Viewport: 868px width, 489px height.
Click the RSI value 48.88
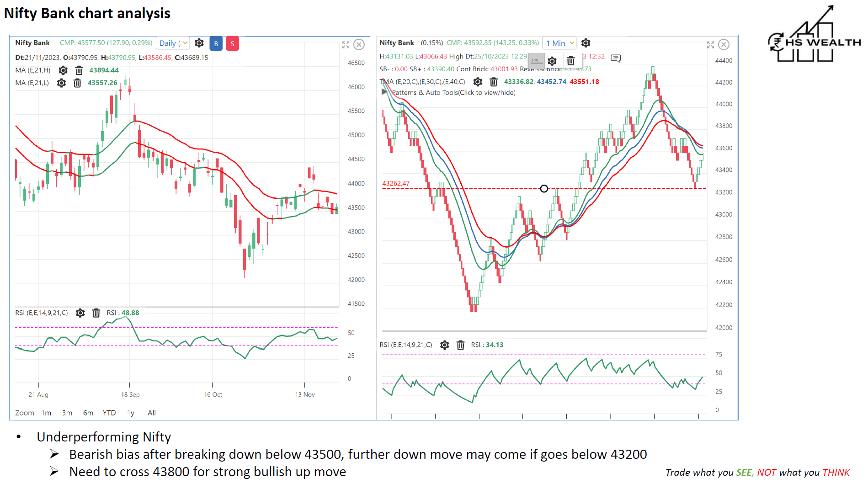[130, 313]
